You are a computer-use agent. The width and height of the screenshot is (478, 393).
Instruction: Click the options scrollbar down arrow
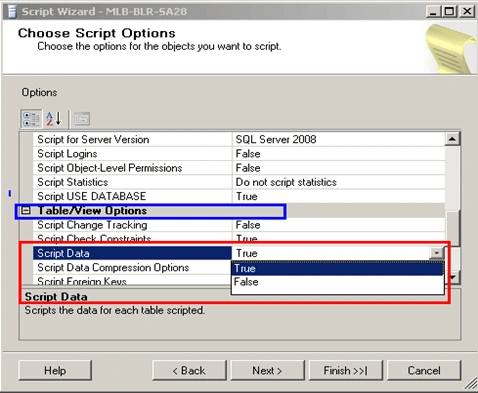[453, 277]
